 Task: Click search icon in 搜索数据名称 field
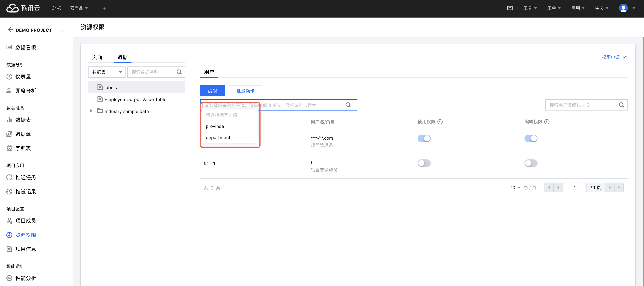point(179,72)
